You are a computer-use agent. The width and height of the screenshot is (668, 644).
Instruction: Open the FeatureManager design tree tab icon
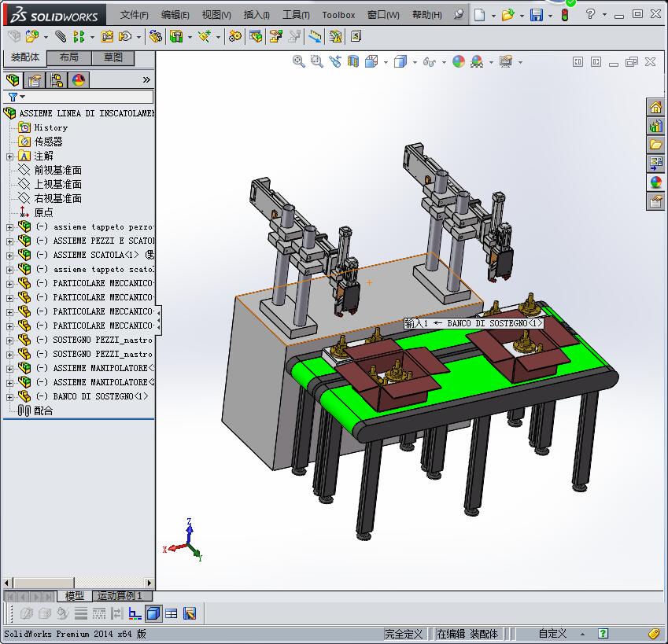[13, 80]
